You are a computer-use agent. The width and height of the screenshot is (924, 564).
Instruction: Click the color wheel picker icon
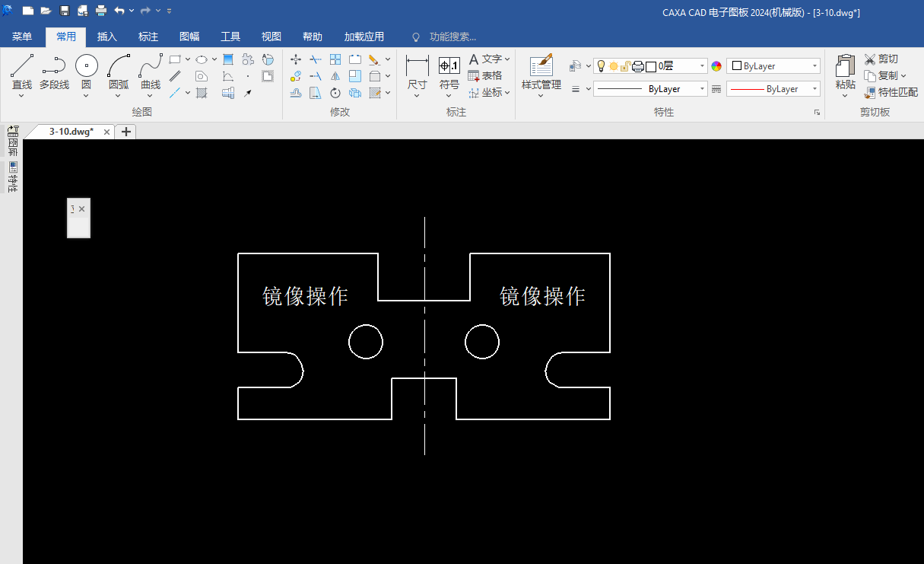716,66
